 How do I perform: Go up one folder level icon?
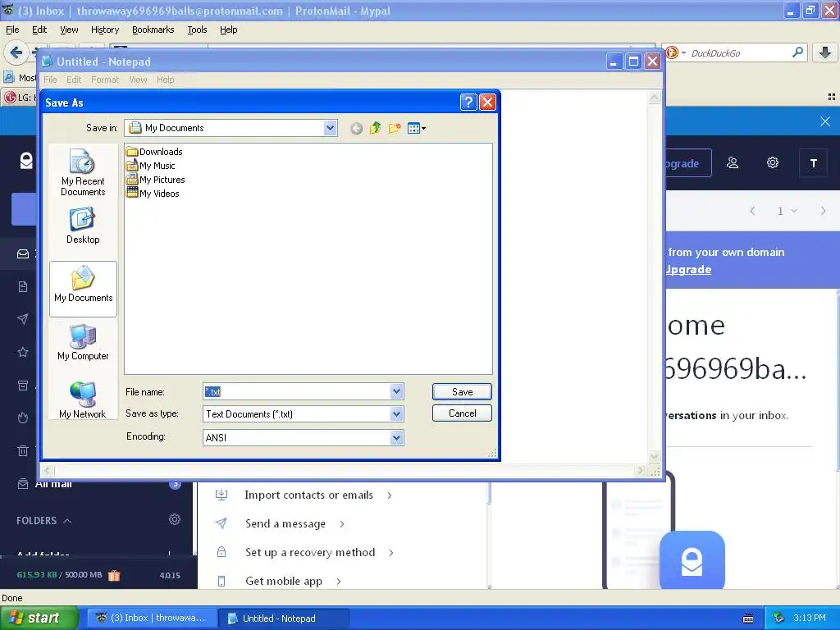(x=375, y=128)
